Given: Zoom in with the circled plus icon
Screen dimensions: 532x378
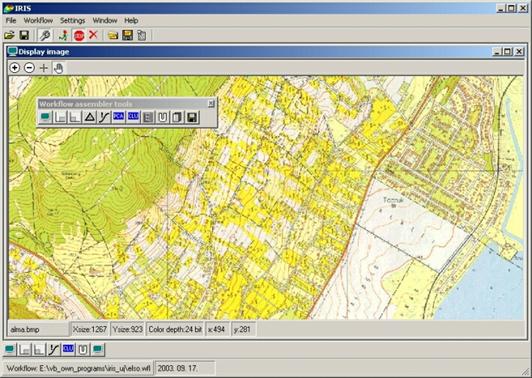Looking at the screenshot, I should (x=15, y=68).
